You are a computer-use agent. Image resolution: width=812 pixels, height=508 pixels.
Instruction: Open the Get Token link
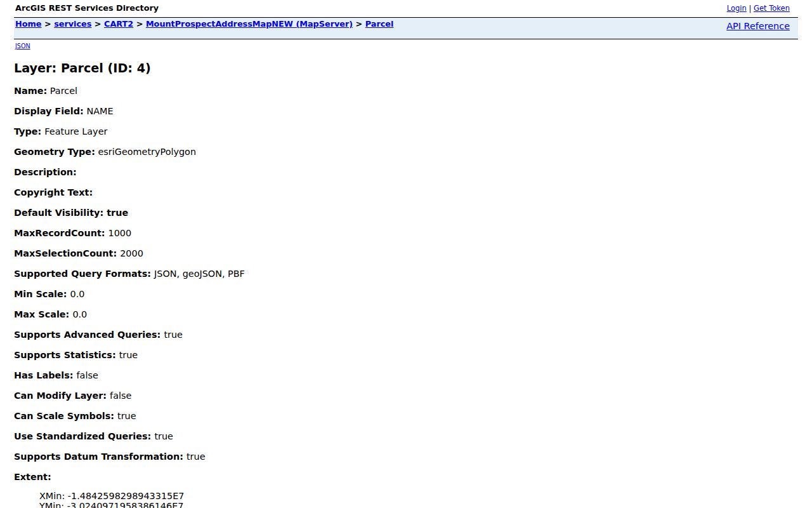(771, 8)
